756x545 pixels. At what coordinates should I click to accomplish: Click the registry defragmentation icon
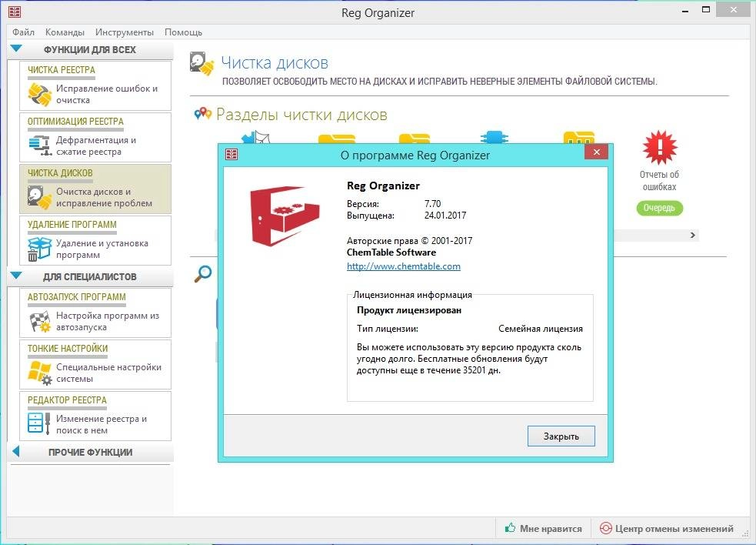[x=39, y=145]
